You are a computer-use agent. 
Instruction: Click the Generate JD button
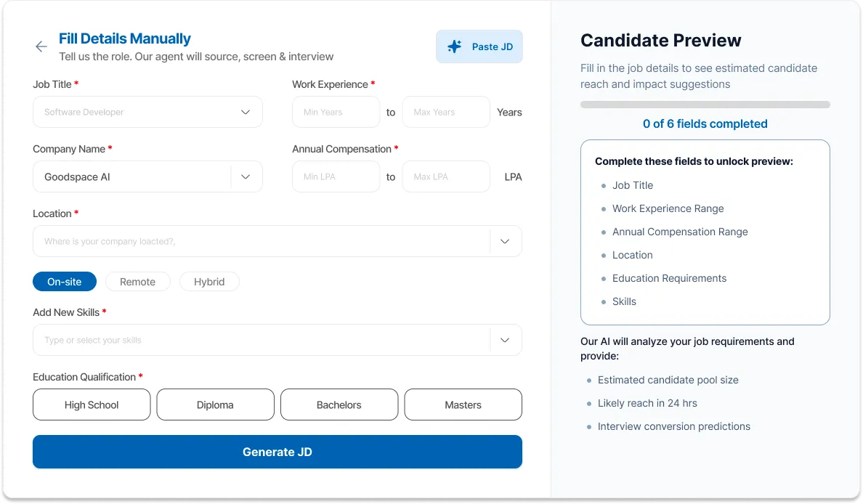tap(277, 452)
